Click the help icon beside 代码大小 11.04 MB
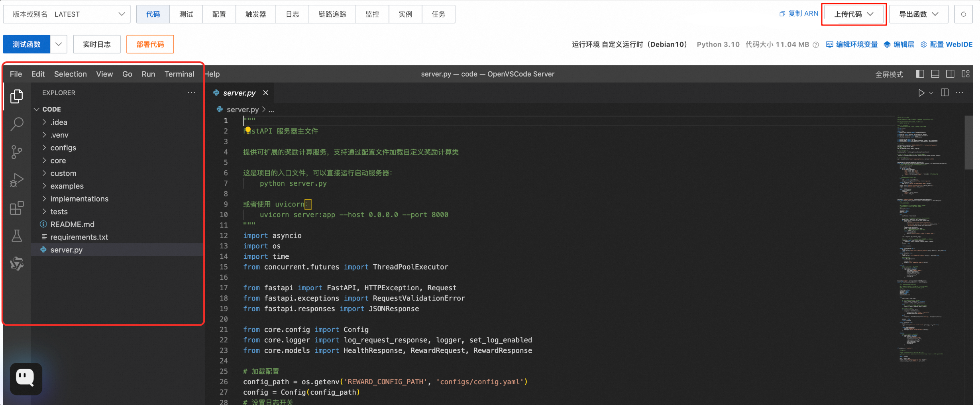Image resolution: width=980 pixels, height=405 pixels. (x=816, y=45)
